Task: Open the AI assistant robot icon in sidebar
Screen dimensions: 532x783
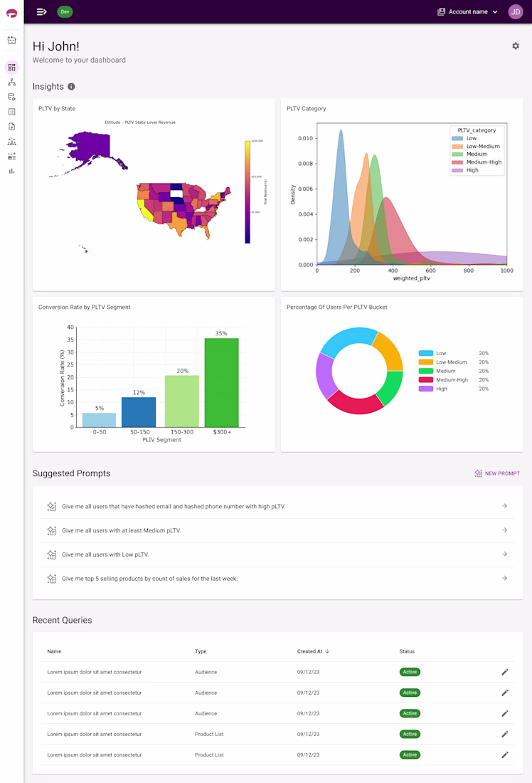Action: (11, 40)
